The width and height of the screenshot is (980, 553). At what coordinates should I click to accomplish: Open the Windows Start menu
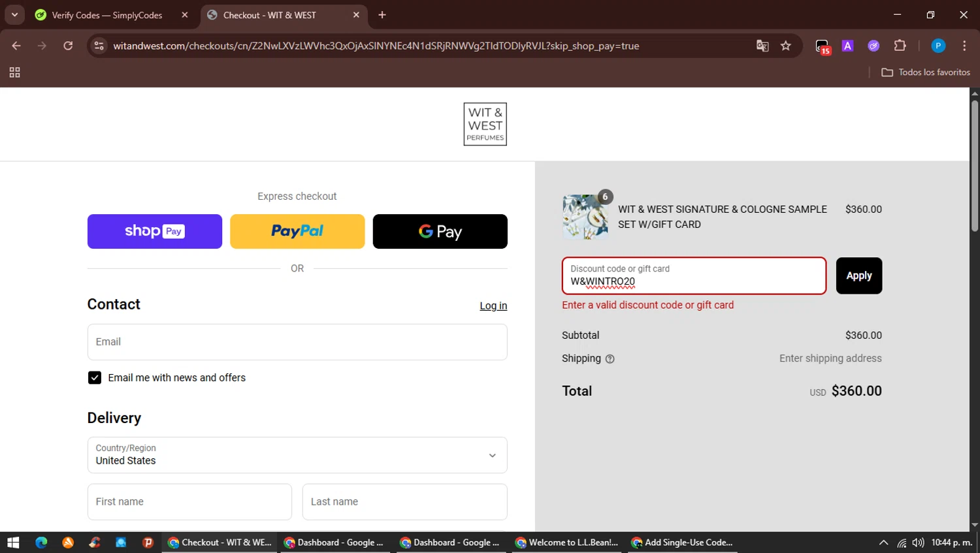pyautogui.click(x=13, y=543)
